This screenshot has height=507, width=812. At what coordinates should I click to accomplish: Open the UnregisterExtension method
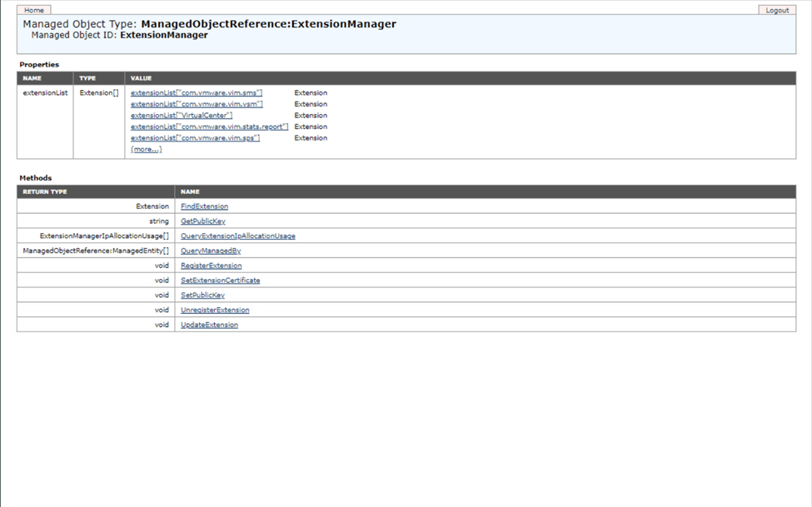tap(215, 311)
